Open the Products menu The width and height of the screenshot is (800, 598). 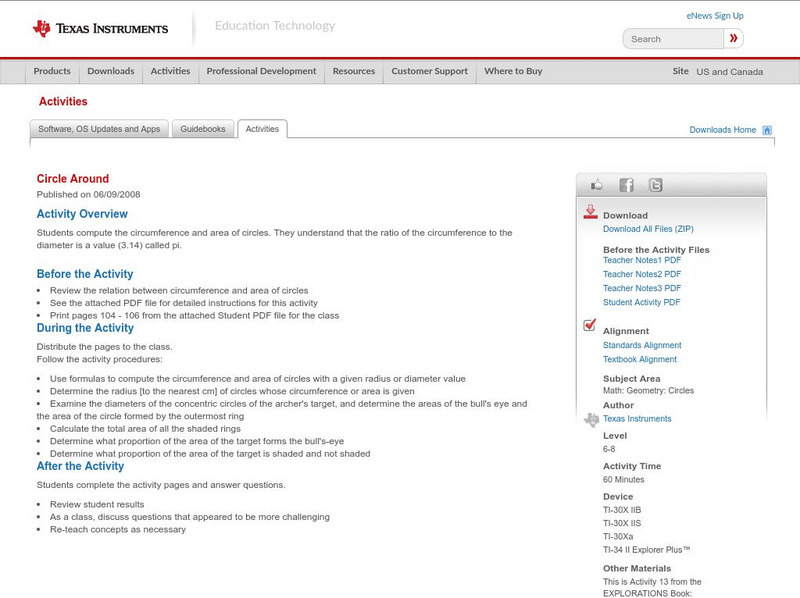tap(52, 71)
